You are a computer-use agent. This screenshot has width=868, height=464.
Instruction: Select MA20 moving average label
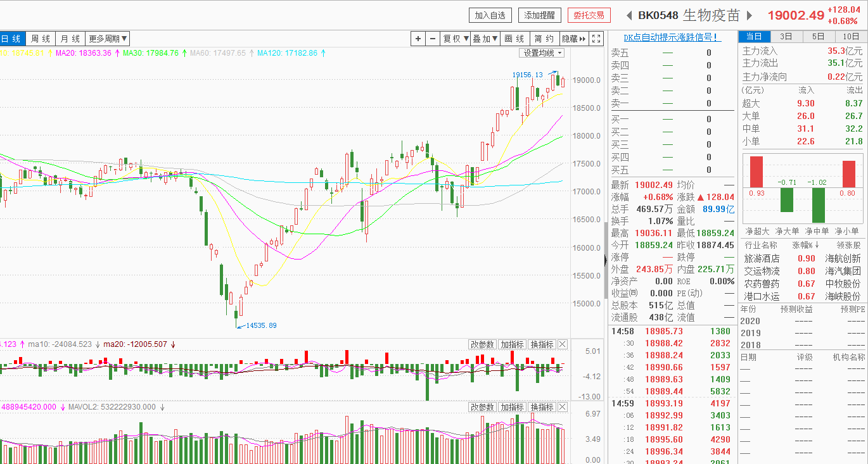(x=84, y=53)
